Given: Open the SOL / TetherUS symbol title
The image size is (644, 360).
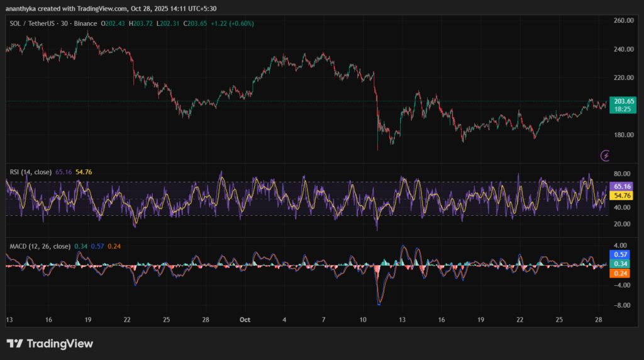Looking at the screenshot, I should pos(31,24).
